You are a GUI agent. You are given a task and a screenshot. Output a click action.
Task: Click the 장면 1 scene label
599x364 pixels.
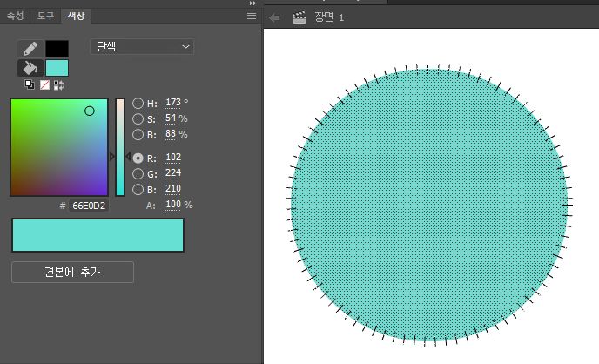click(329, 17)
